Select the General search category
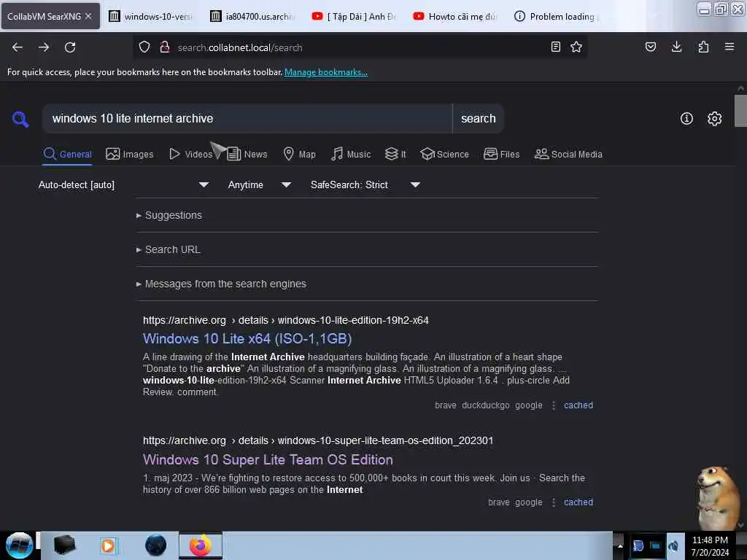The image size is (747, 560). [x=67, y=154]
